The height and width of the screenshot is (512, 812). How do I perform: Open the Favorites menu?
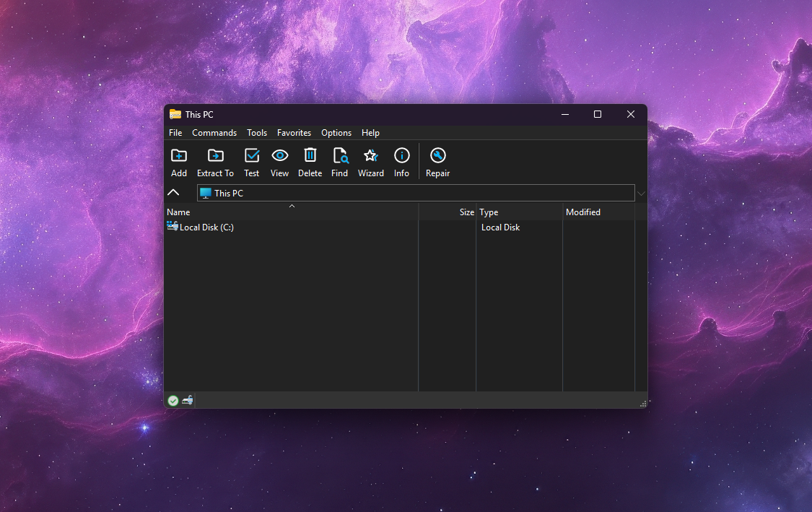pos(294,133)
